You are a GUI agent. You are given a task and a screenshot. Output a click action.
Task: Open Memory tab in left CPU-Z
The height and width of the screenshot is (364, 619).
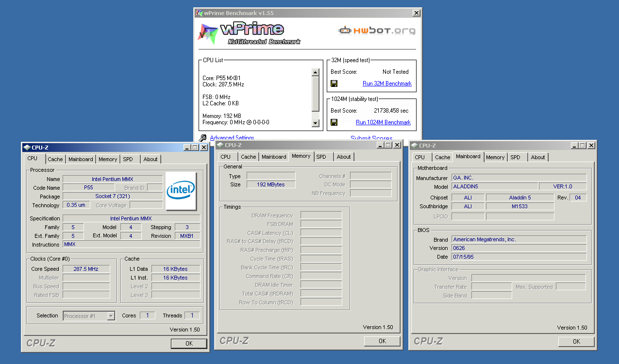(x=108, y=159)
